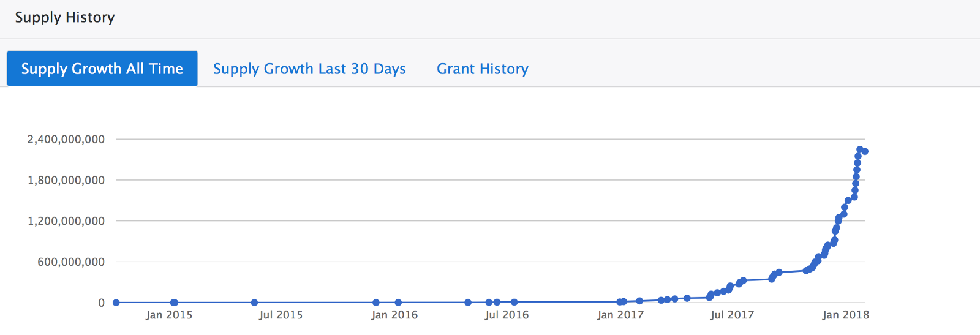Open the Grant History tab
980x335 pixels.
tap(482, 69)
